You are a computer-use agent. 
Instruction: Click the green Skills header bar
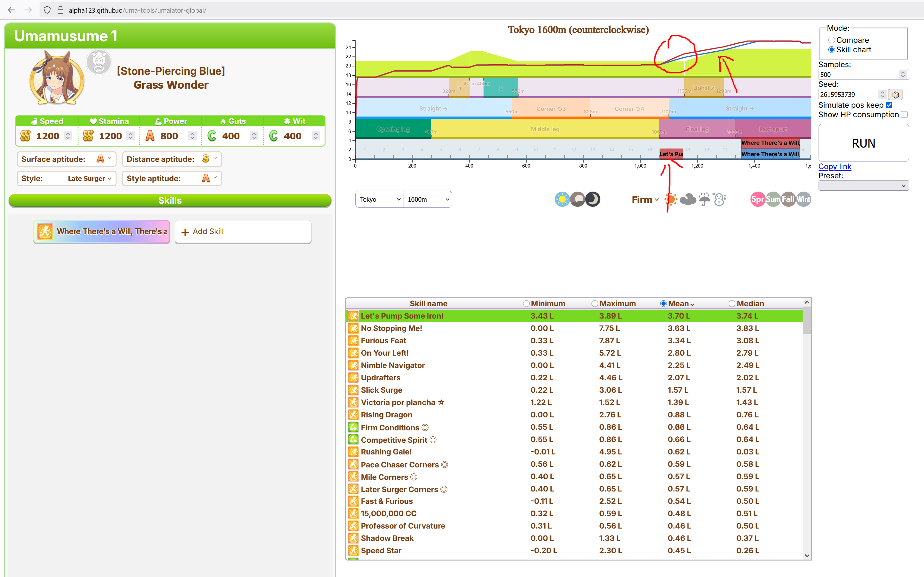click(x=170, y=200)
